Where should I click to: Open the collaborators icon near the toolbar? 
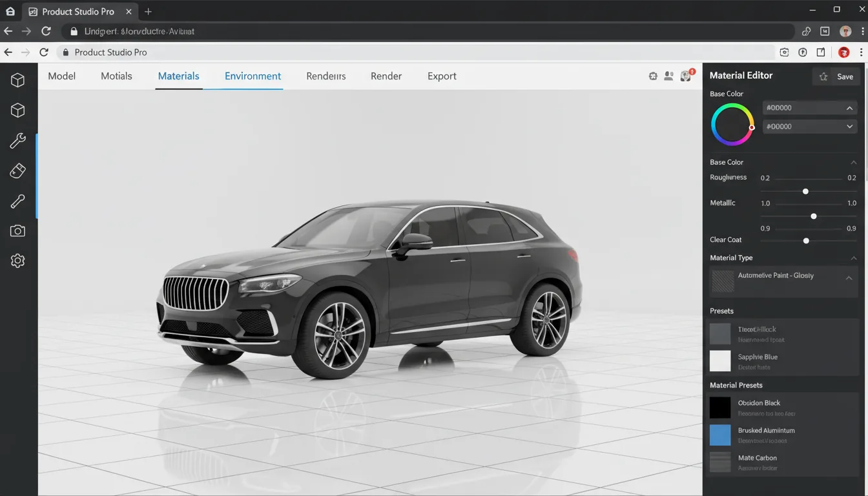[x=669, y=76]
